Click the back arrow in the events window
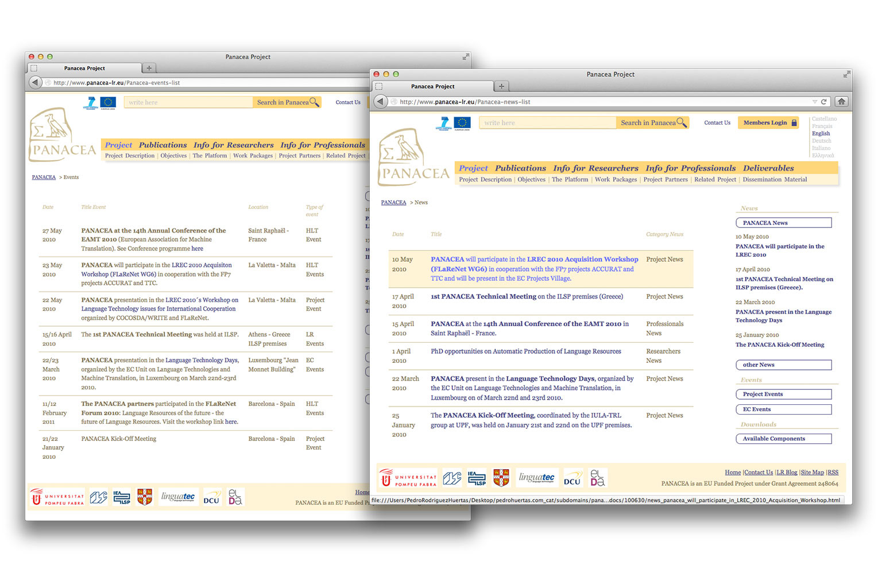This screenshot has height=588, width=882. [34, 83]
